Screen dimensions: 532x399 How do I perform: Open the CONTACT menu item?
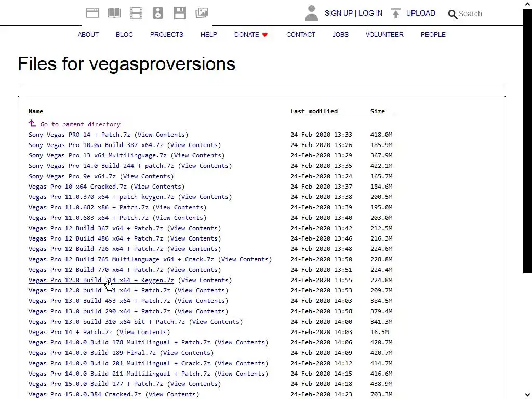pyautogui.click(x=301, y=35)
